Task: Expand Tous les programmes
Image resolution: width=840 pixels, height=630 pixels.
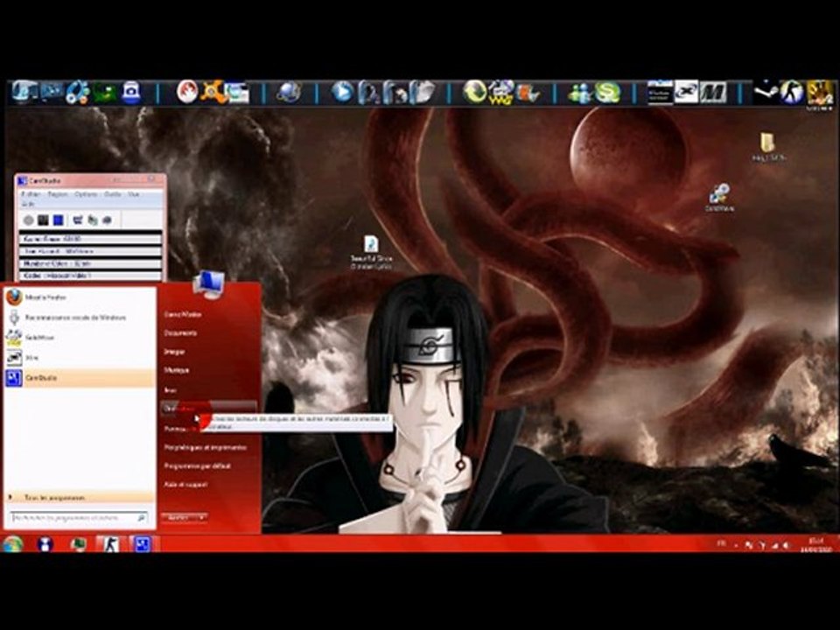Action: (80, 498)
